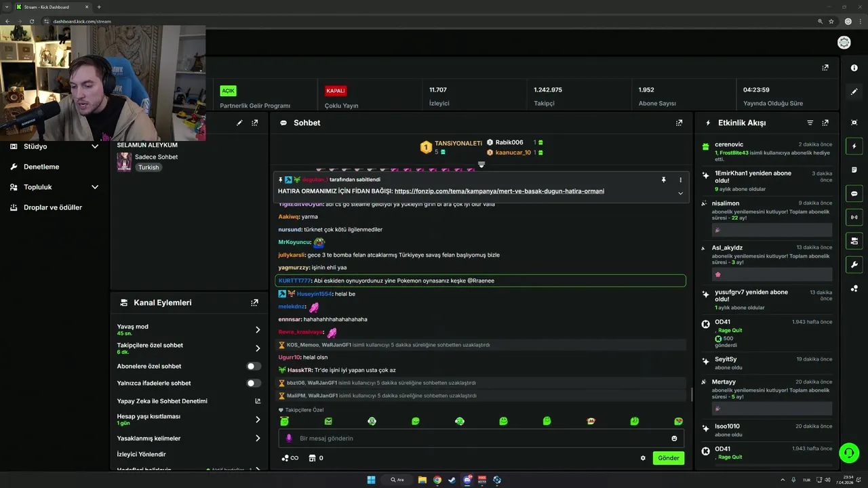Click cerenovic in activity feed

pyautogui.click(x=729, y=144)
